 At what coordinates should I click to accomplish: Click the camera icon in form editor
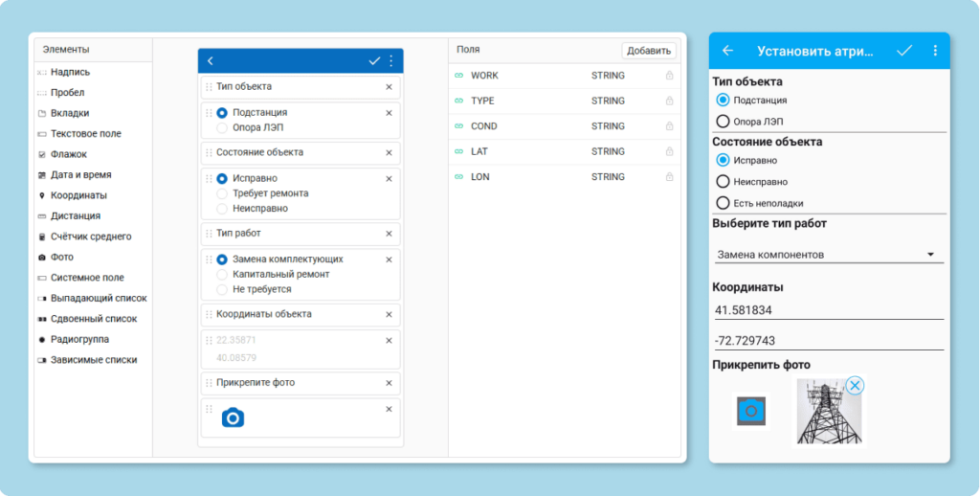coord(233,417)
